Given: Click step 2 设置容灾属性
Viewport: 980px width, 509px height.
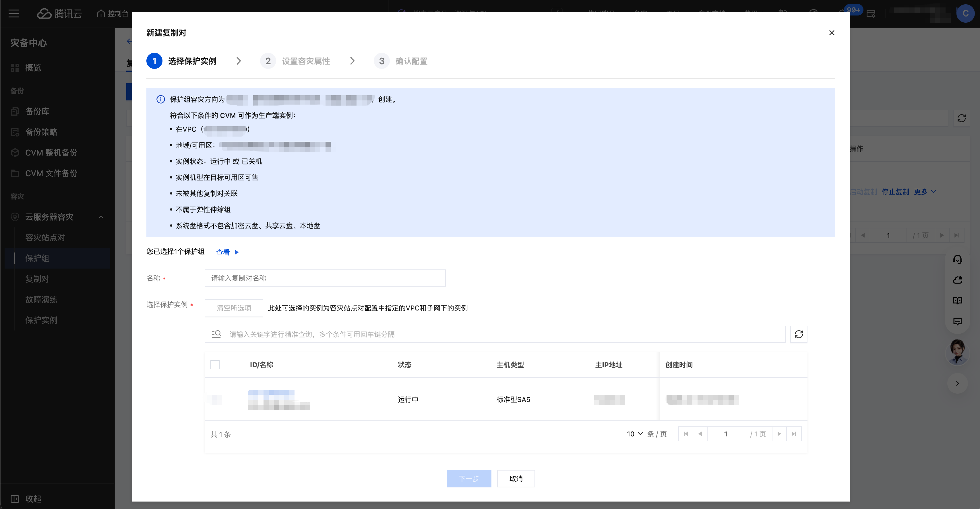Looking at the screenshot, I should [x=295, y=61].
